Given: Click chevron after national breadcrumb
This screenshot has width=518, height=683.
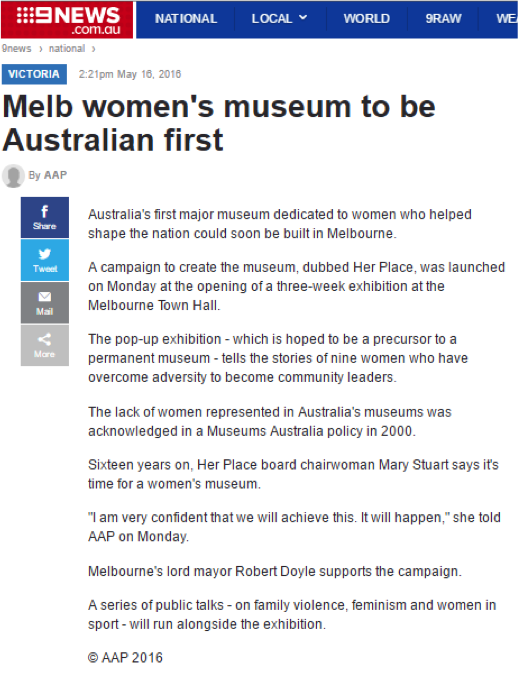Looking at the screenshot, I should tap(94, 49).
